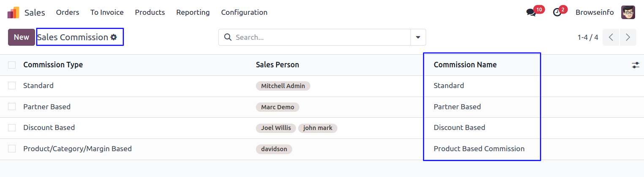Expand the search options dropdown arrow

click(418, 37)
